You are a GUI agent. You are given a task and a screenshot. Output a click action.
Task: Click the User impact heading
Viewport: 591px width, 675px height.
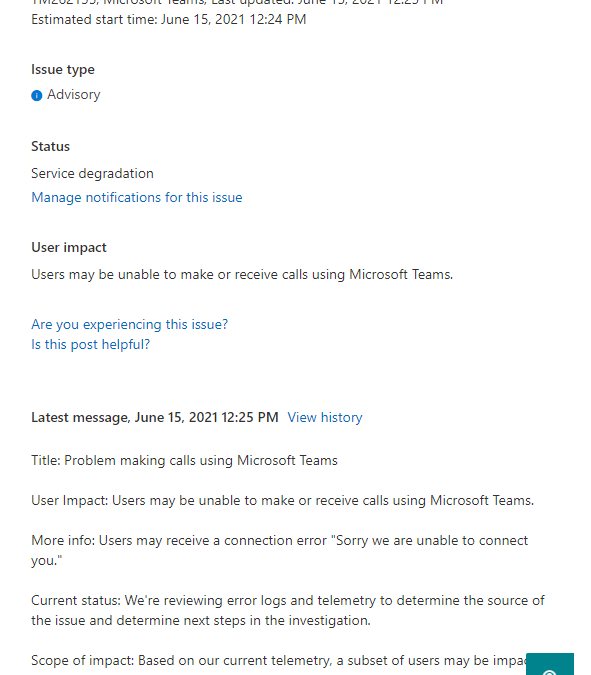pyautogui.click(x=68, y=248)
